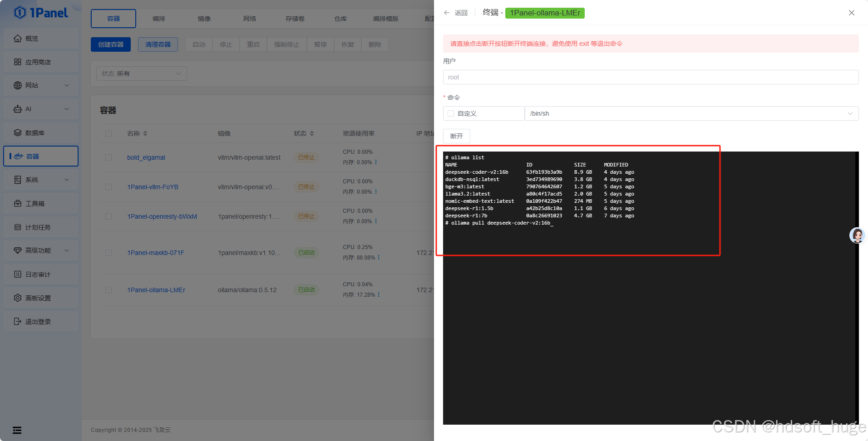Click the 清理容器 button
Screen dimensions: 868x441
click(x=158, y=44)
